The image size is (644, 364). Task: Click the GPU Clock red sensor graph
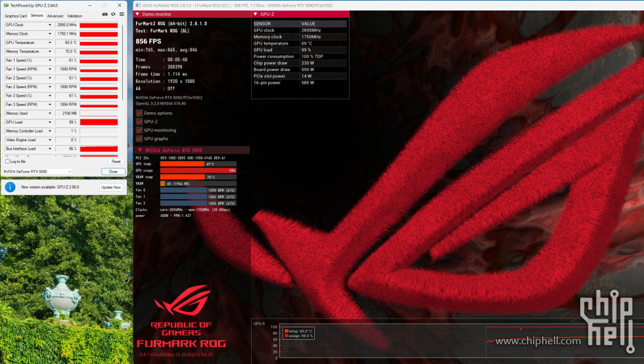(99, 25)
